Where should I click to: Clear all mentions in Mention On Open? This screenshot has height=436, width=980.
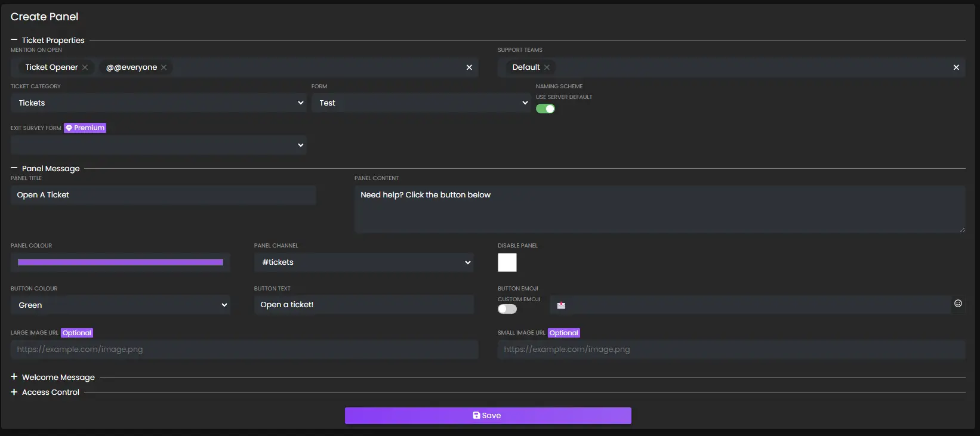tap(469, 67)
